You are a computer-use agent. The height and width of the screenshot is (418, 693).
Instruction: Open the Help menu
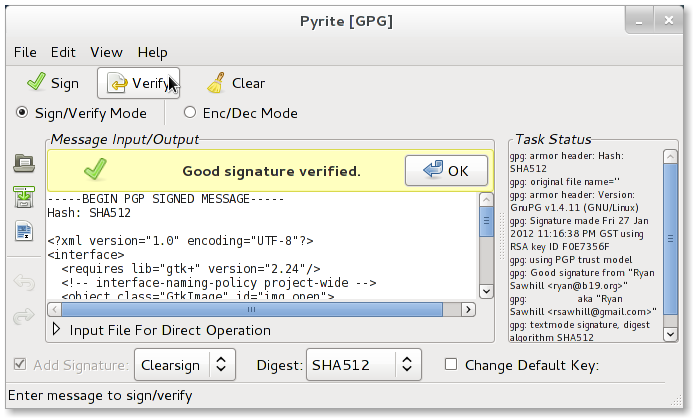pyautogui.click(x=152, y=52)
